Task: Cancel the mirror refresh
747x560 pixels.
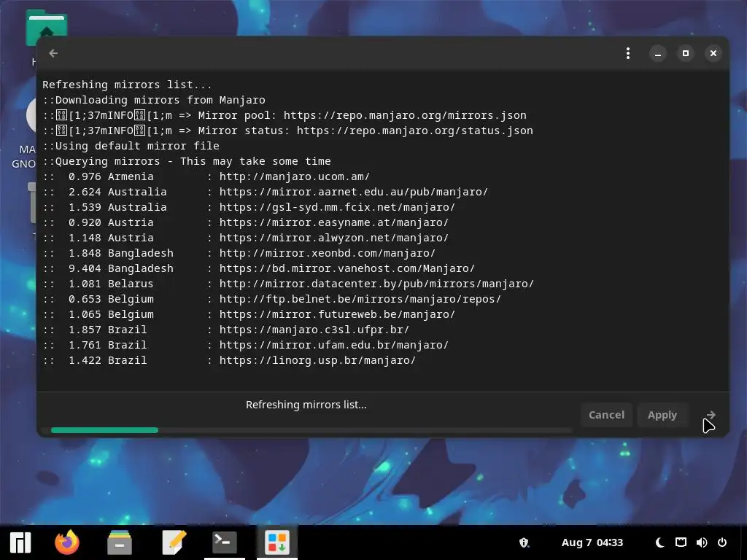Action: [606, 415]
